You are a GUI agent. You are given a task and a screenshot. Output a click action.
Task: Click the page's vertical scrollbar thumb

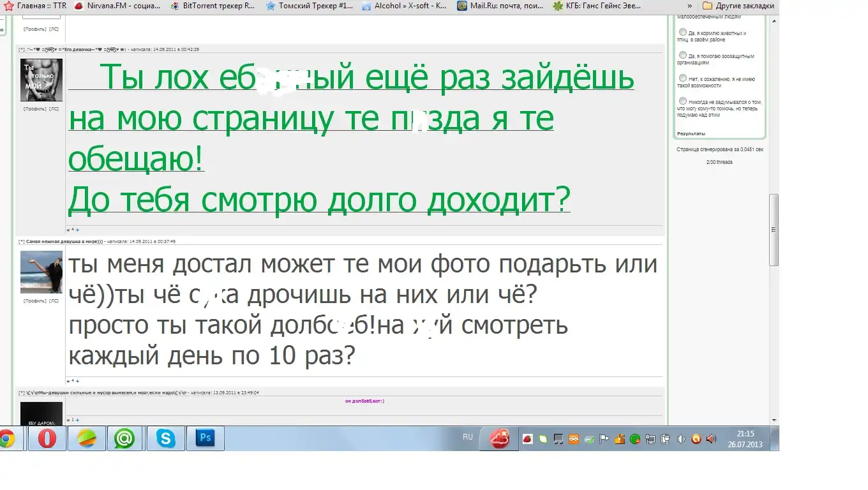pyautogui.click(x=774, y=230)
